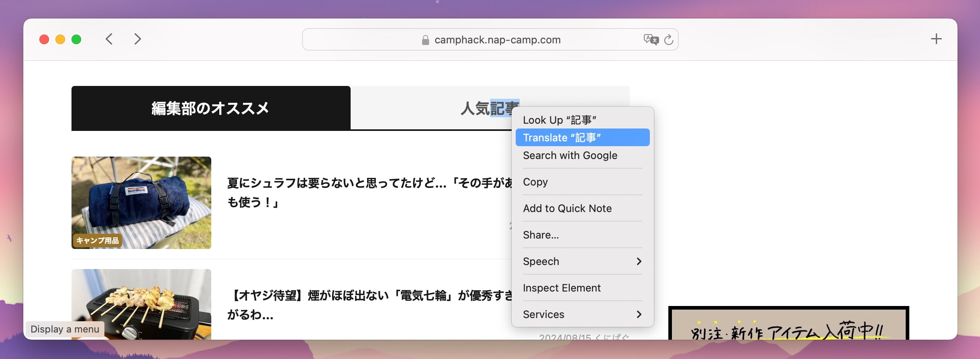
Task: Select Share... from context menu
Action: click(x=582, y=235)
